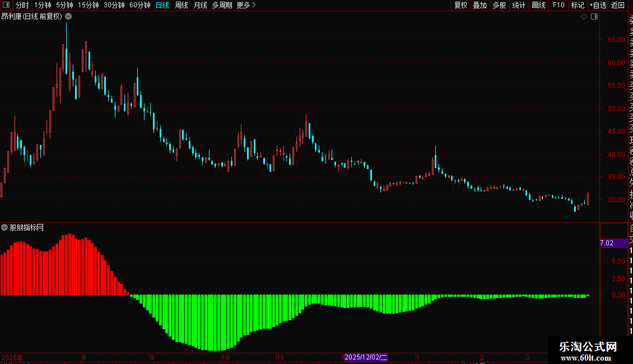The height and width of the screenshot is (364, 633).
Task: Click the 返回 back button
Action: tap(618, 5)
